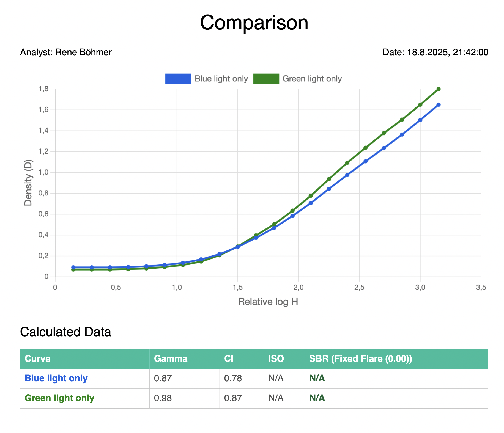Image resolution: width=504 pixels, height=433 pixels.
Task: Click the CI value 0.78 cell
Action: (x=233, y=378)
